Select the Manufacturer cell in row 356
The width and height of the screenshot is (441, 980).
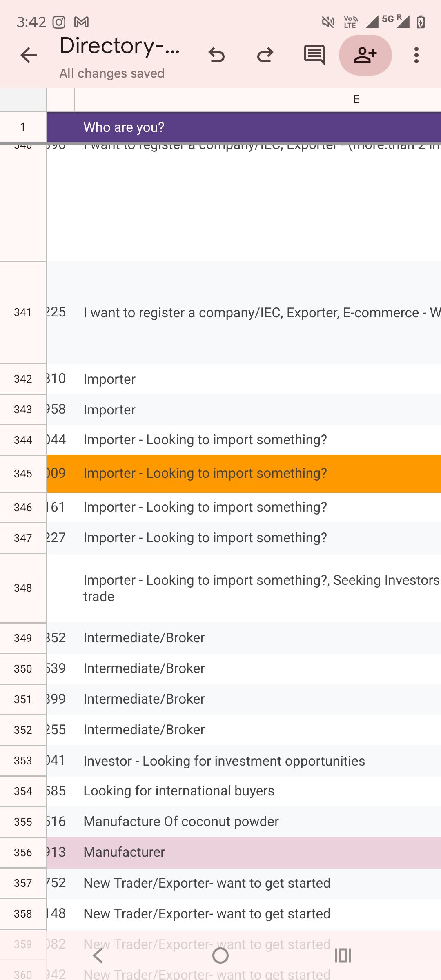(124, 852)
